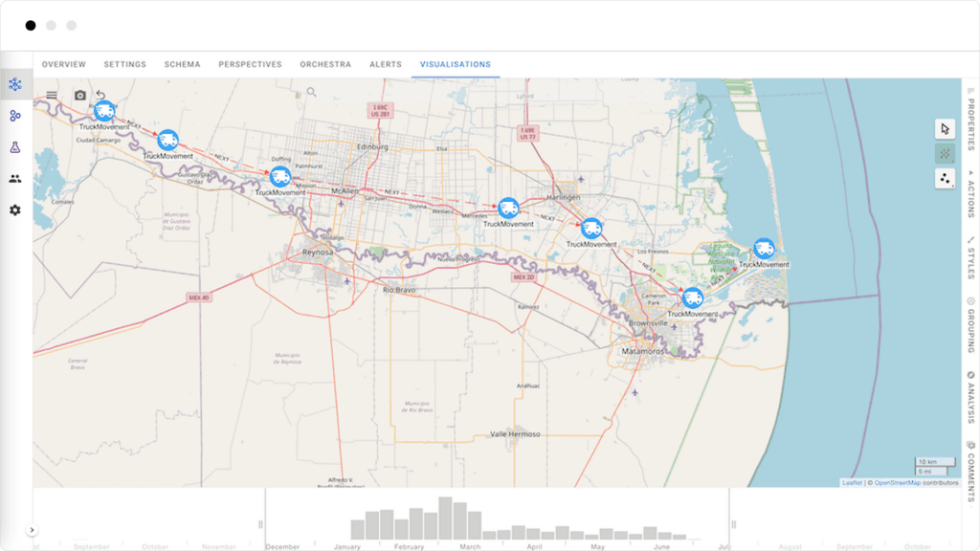Switch to the Visualisations tab
This screenshot has width=980, height=551.
457,64
